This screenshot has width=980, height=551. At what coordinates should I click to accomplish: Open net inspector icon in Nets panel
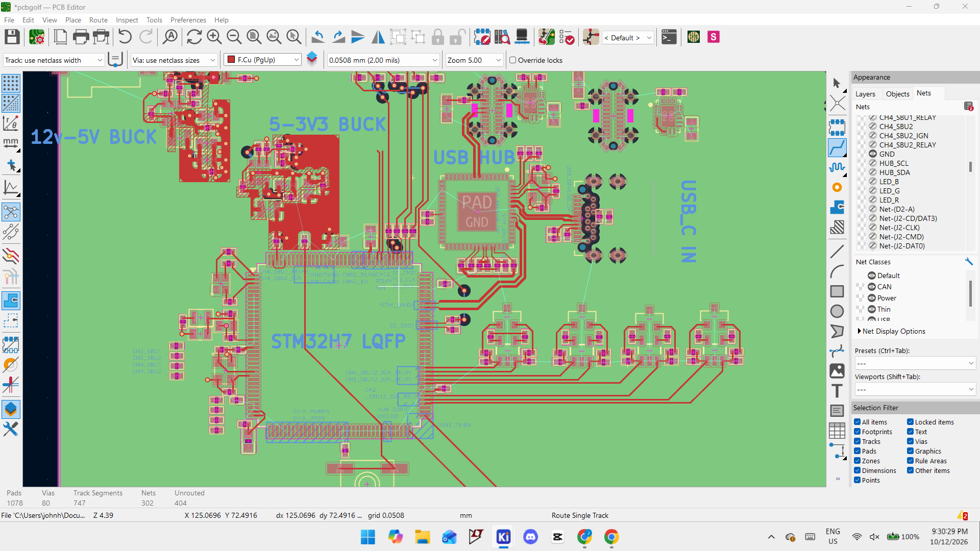[x=968, y=107]
